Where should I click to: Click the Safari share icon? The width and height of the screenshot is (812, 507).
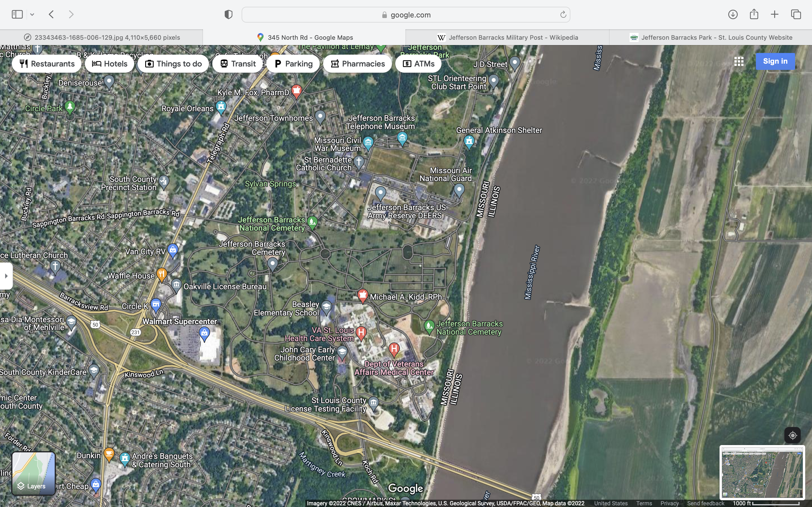[x=754, y=14]
